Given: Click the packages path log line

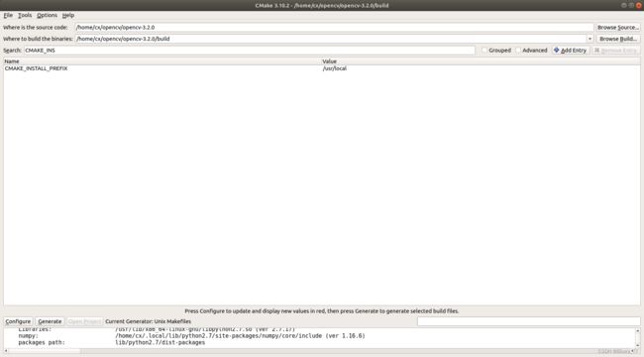Looking at the screenshot, I should pyautogui.click(x=111, y=342).
